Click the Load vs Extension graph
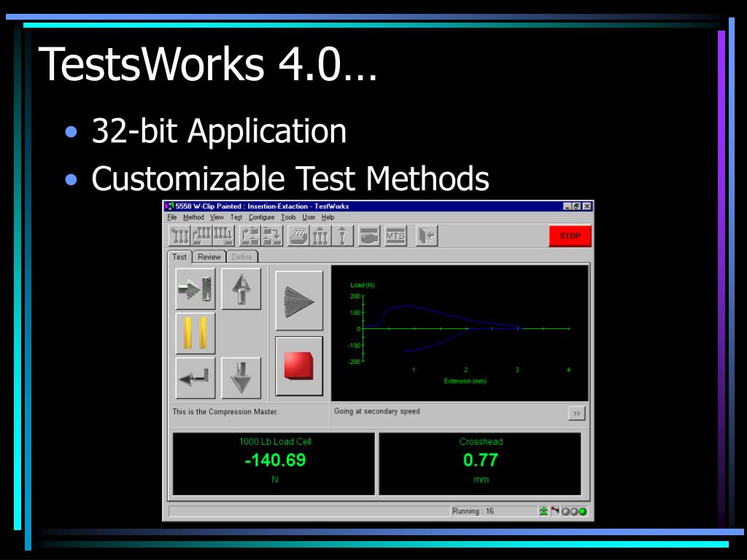The height and width of the screenshot is (560, 747). tap(460, 333)
